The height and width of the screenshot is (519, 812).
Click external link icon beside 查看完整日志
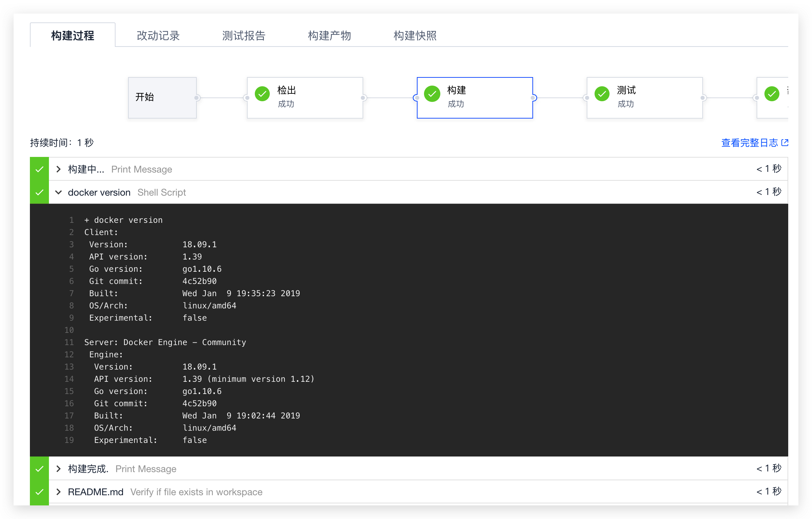pos(785,143)
